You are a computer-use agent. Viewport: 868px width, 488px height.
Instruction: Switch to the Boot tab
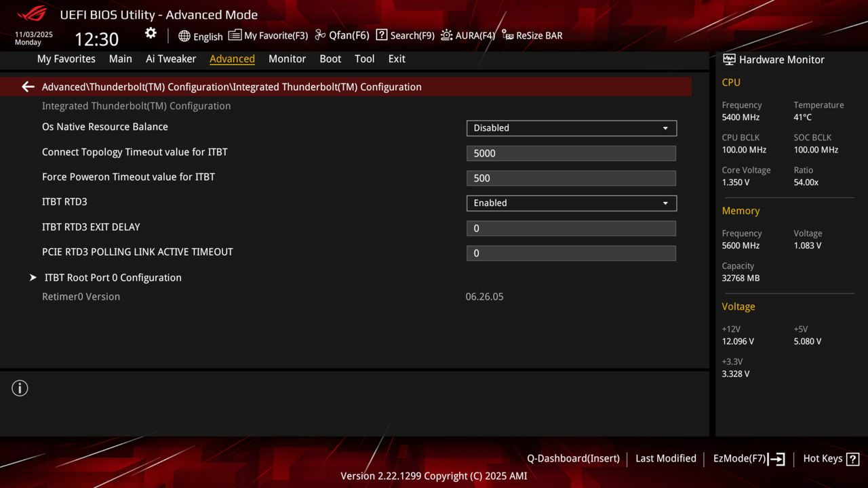pos(330,59)
